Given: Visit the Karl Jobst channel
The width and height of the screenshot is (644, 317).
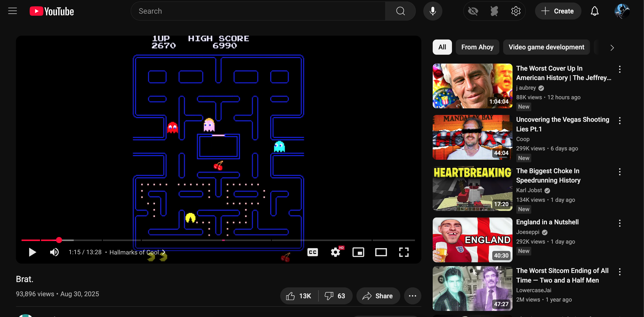Looking at the screenshot, I should [x=529, y=190].
